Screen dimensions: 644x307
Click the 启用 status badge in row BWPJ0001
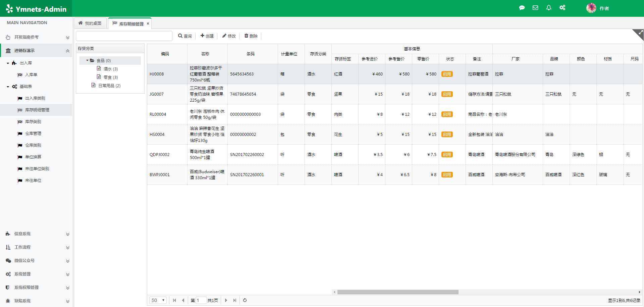[x=447, y=175]
